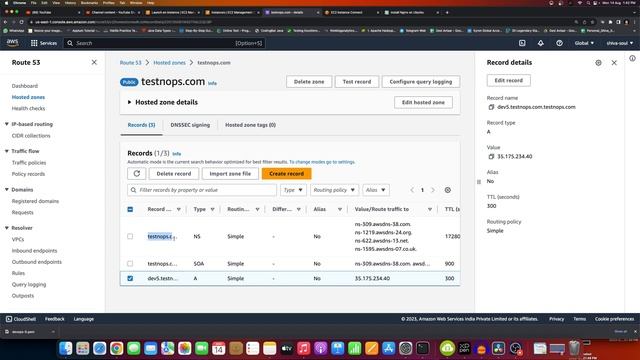Screen dimensions: 640x360
Task: Open the Alias filter dropdown
Action: [376, 190]
